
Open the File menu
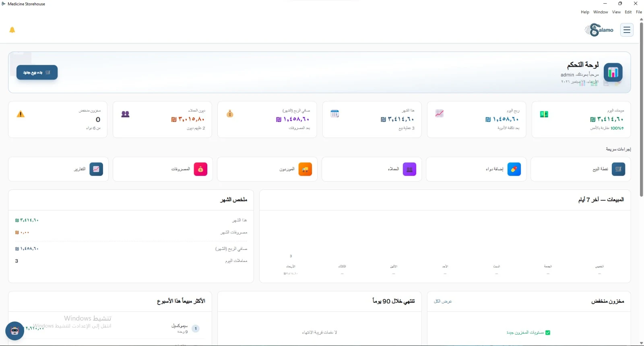pos(639,12)
